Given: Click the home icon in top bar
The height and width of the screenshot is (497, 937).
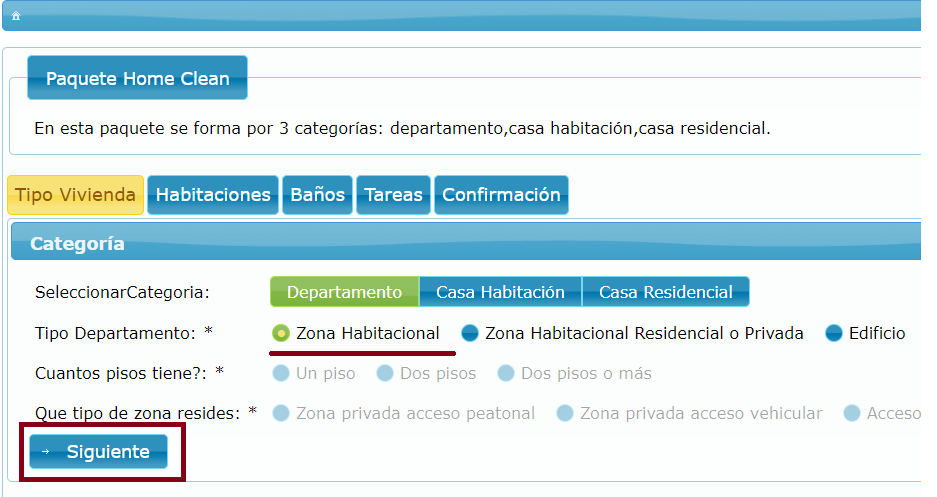Looking at the screenshot, I should [16, 16].
